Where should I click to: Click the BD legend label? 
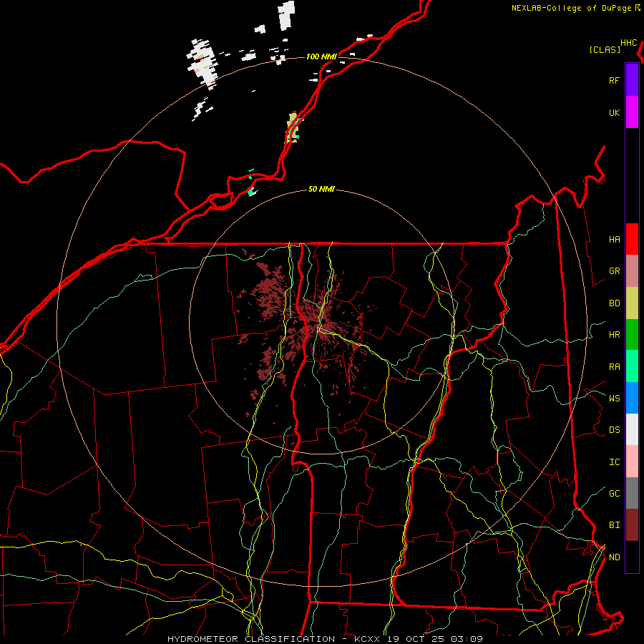[x=614, y=303]
